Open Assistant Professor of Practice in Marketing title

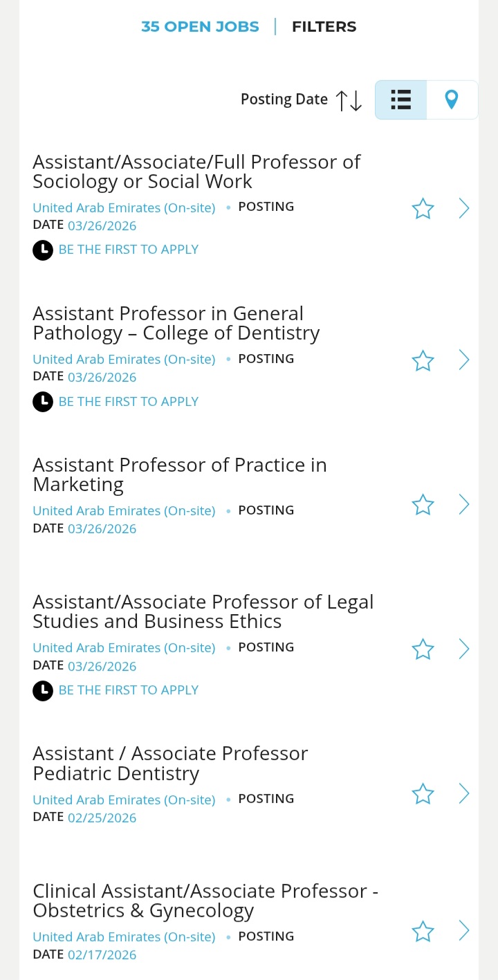point(179,474)
